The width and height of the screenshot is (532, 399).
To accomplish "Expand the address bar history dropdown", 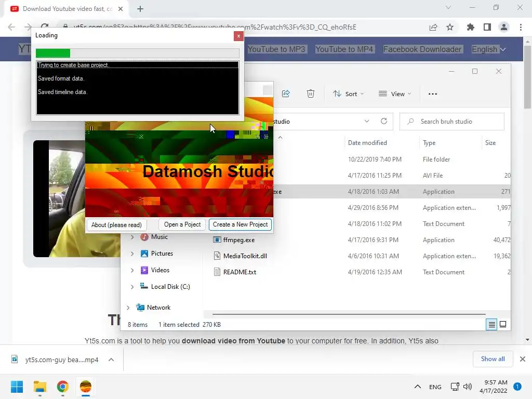I will (x=366, y=122).
